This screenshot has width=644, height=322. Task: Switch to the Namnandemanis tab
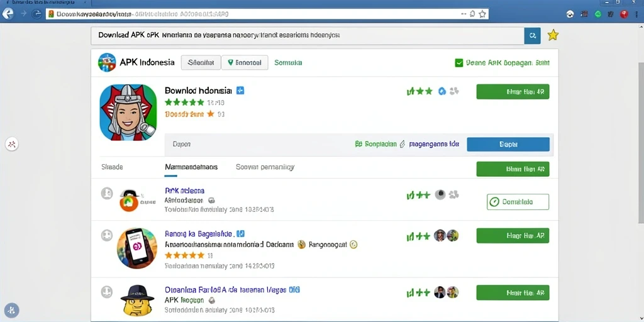191,167
